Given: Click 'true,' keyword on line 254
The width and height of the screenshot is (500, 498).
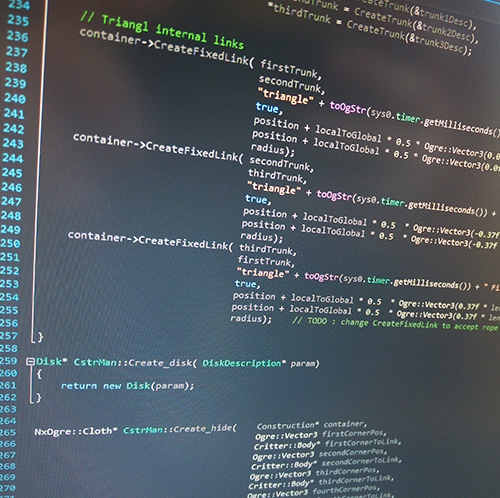Looking at the screenshot, I should (x=247, y=284).
